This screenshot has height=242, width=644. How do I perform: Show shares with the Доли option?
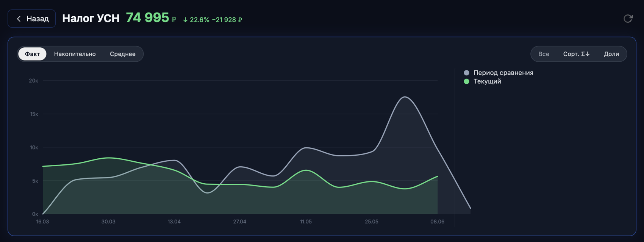click(611, 54)
